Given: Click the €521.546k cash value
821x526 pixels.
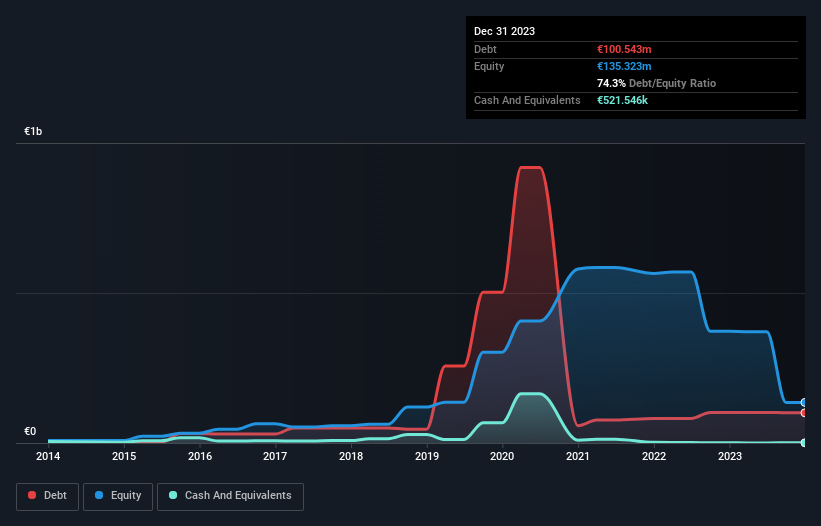Looking at the screenshot, I should click(x=623, y=100).
